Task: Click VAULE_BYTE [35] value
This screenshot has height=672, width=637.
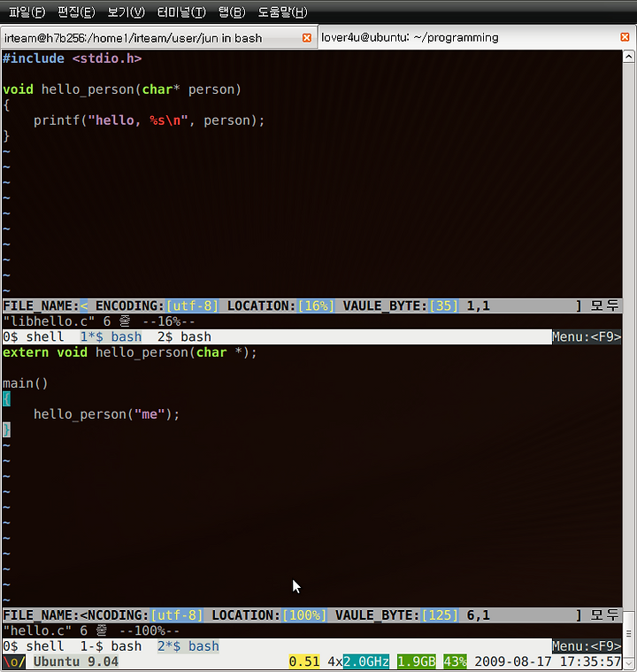Action: [444, 306]
